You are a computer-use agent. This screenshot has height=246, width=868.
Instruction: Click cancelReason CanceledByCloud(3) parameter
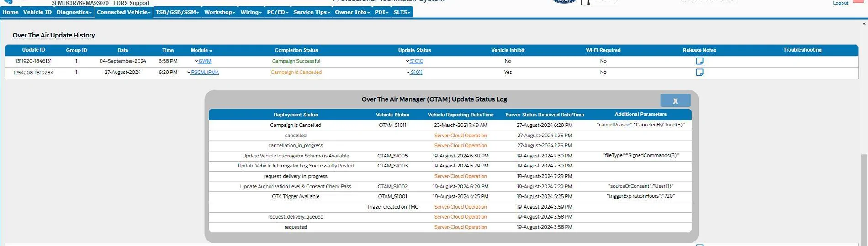[x=640, y=125]
